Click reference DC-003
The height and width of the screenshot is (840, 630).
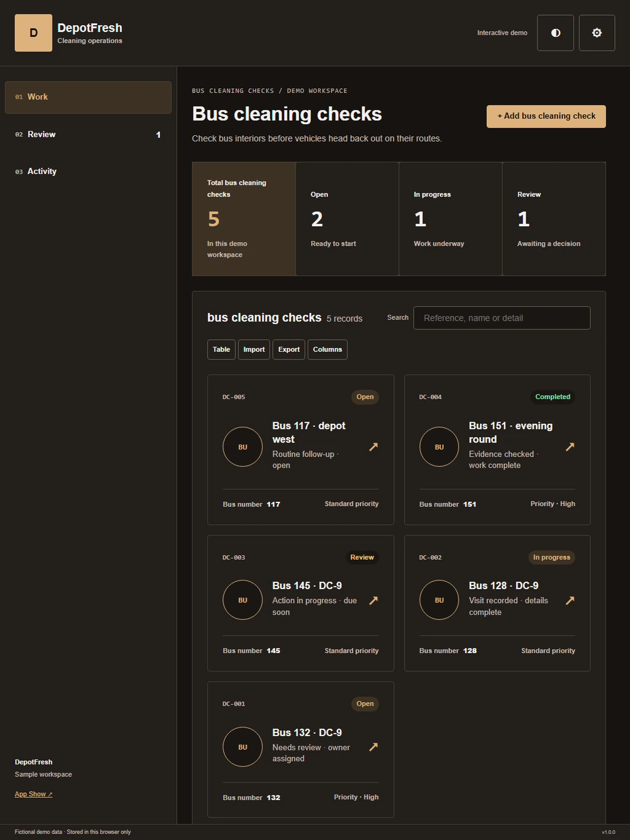click(234, 558)
